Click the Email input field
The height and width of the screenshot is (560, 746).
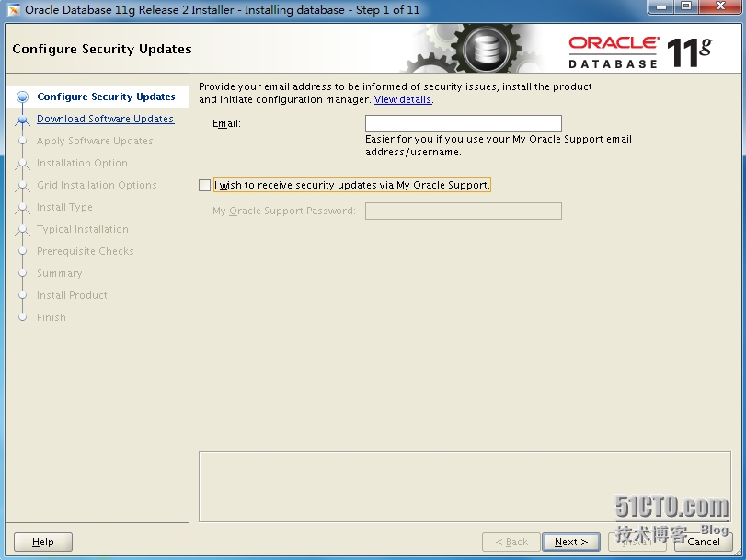click(x=463, y=124)
